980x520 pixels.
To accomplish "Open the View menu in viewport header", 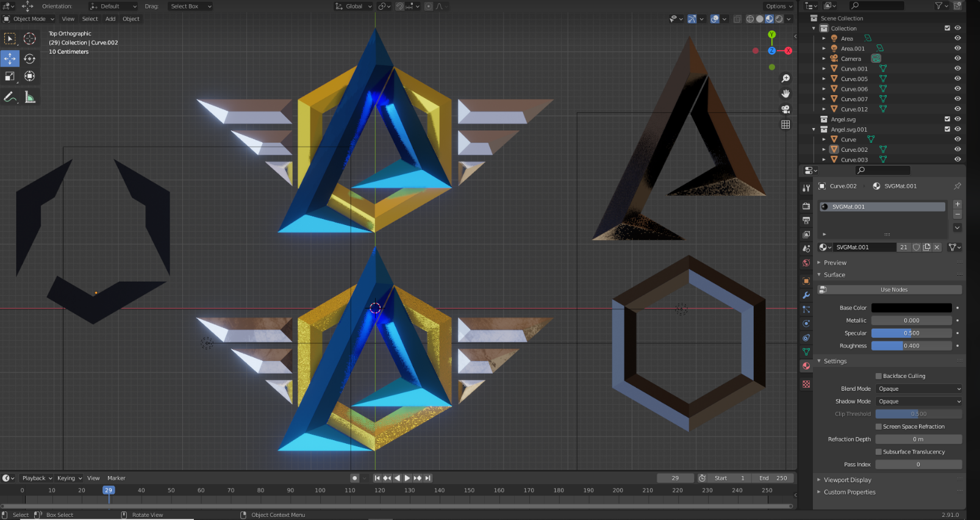I will (68, 19).
